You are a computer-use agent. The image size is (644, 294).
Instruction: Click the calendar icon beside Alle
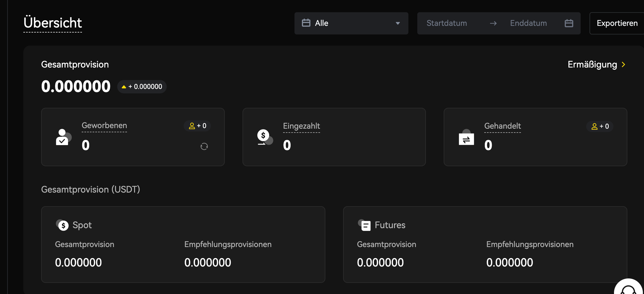[306, 23]
